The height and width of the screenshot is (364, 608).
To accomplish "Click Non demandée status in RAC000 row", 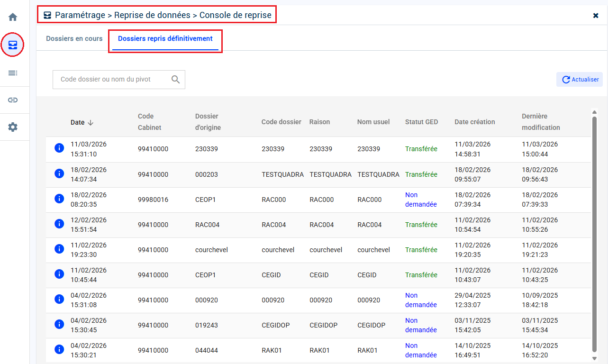I will tap(421, 200).
